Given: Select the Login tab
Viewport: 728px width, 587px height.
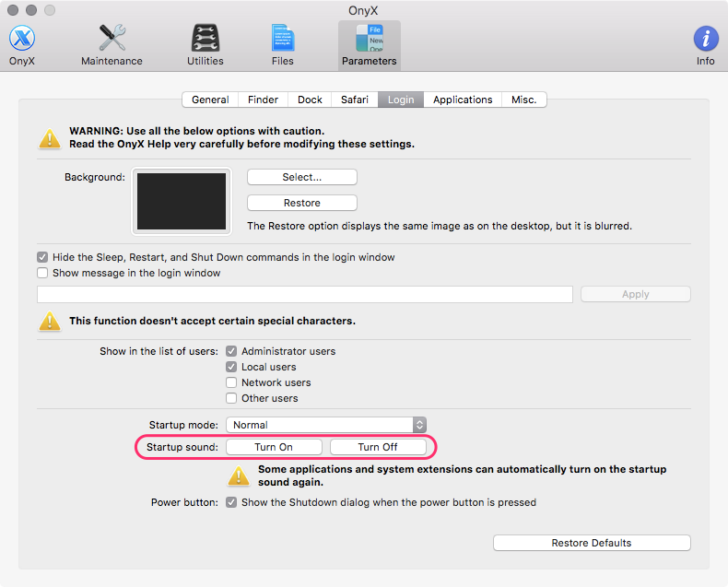Looking at the screenshot, I should coord(401,100).
